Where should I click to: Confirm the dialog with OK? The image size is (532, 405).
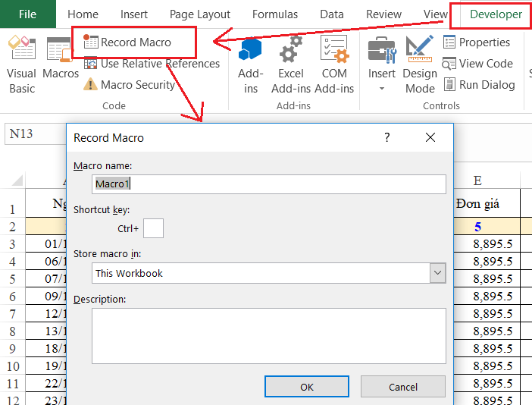(x=307, y=387)
